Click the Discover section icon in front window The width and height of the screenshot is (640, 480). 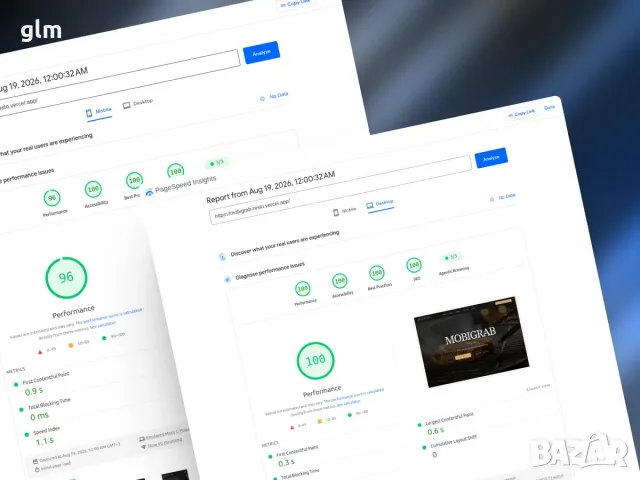pyautogui.click(x=222, y=257)
